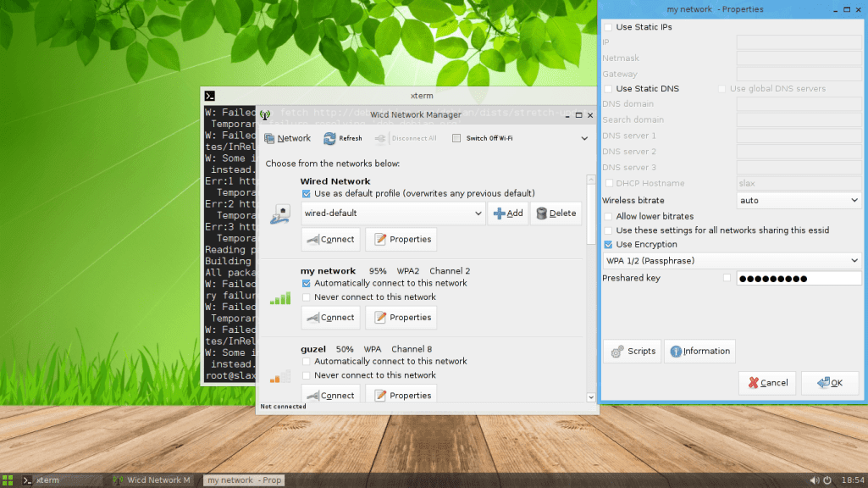Click the Add profile button
The width and height of the screenshot is (868, 488).
click(507, 213)
